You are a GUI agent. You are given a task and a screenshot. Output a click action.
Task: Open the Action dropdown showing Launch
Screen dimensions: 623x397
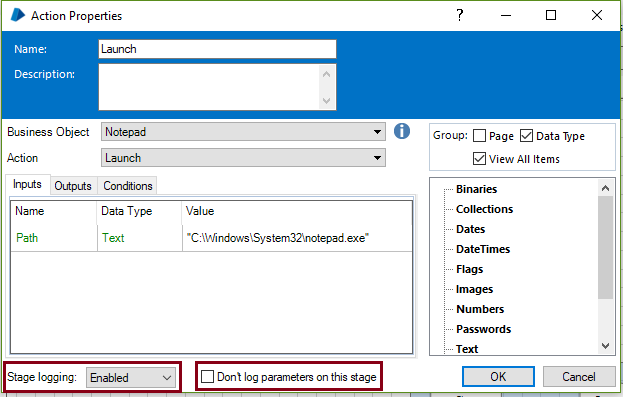click(x=243, y=158)
